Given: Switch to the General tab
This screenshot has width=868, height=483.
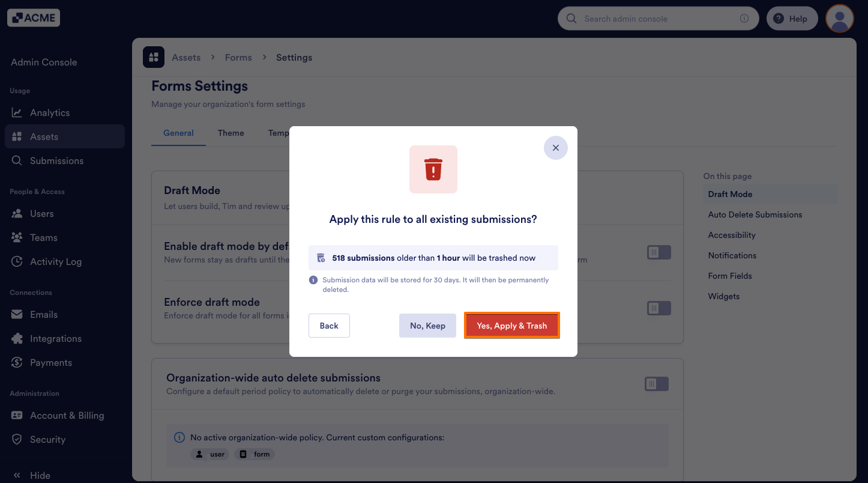Looking at the screenshot, I should 178,133.
